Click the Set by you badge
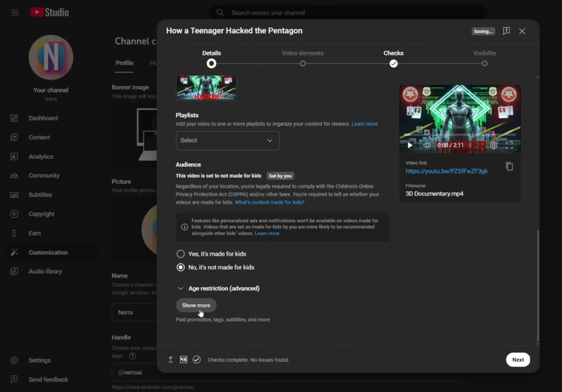 [280, 176]
